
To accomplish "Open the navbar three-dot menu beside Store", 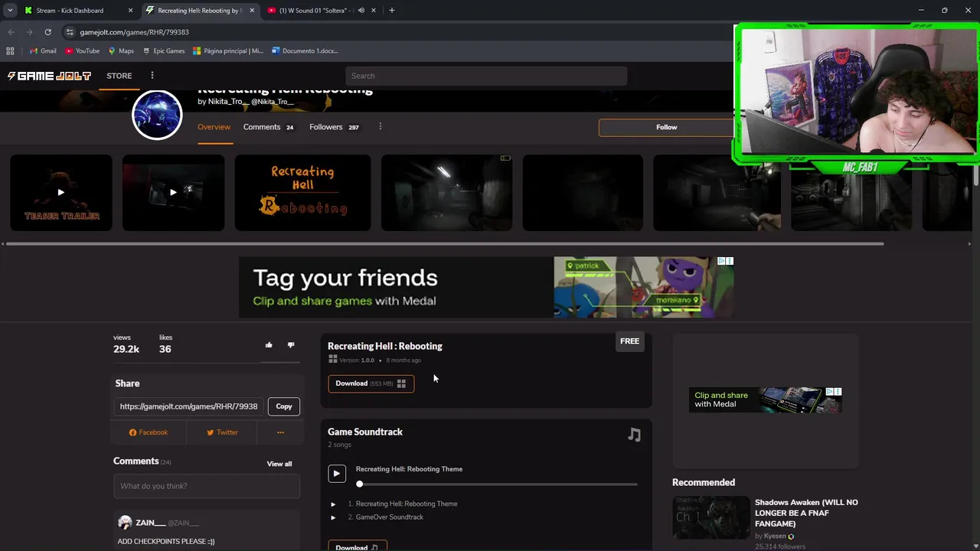I will (x=152, y=75).
